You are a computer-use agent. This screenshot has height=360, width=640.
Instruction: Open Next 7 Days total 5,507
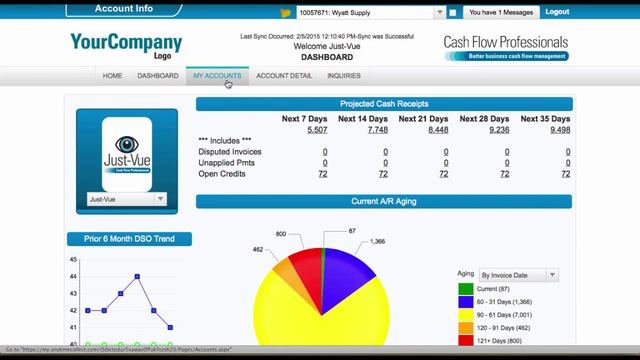point(317,130)
